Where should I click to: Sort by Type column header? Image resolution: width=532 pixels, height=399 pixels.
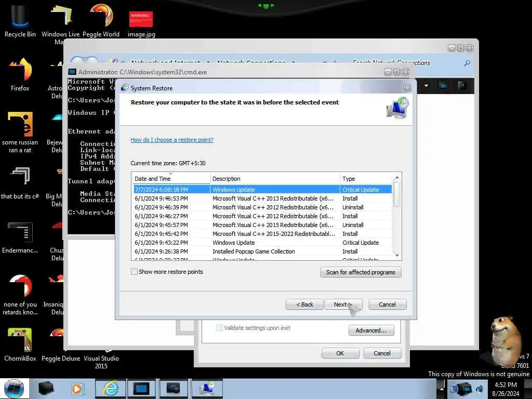pyautogui.click(x=366, y=179)
